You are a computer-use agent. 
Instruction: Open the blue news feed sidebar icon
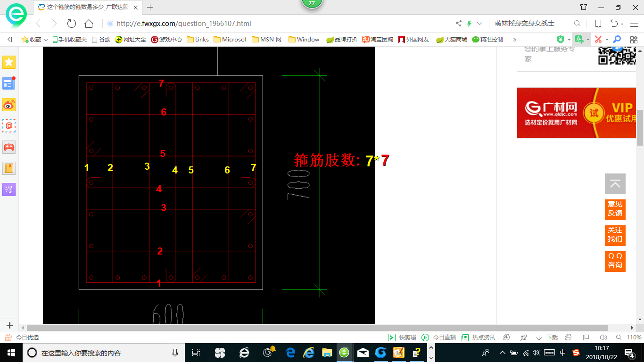[9, 83]
